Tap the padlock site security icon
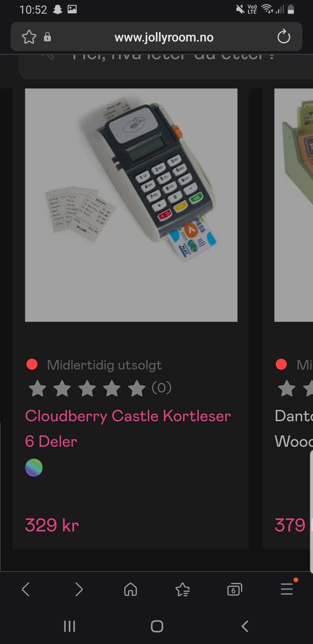The height and width of the screenshot is (644, 313). pos(47,37)
